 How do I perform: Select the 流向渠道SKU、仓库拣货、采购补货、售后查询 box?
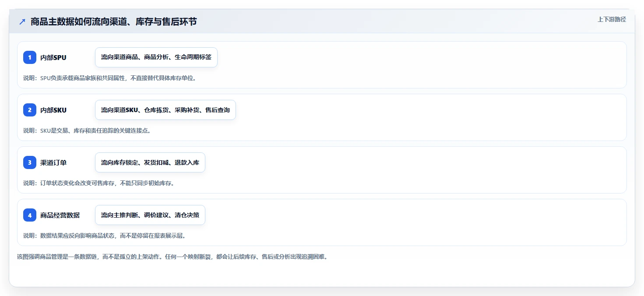click(165, 110)
